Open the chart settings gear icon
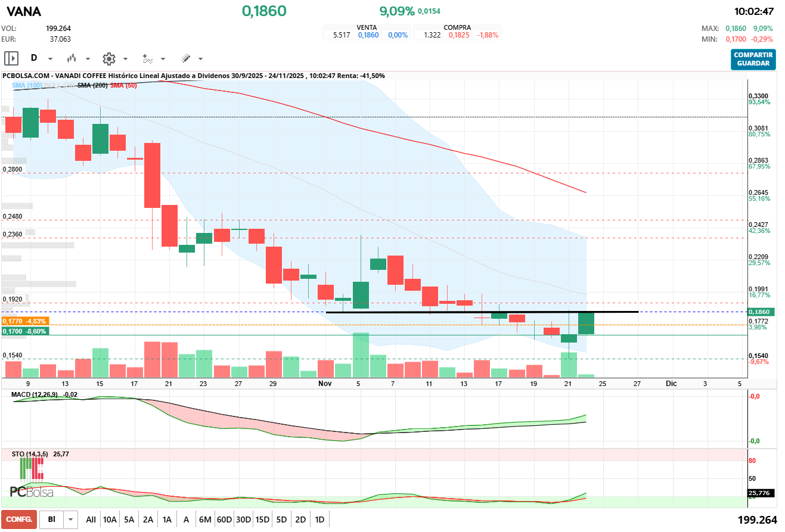The image size is (785, 532). click(108, 58)
